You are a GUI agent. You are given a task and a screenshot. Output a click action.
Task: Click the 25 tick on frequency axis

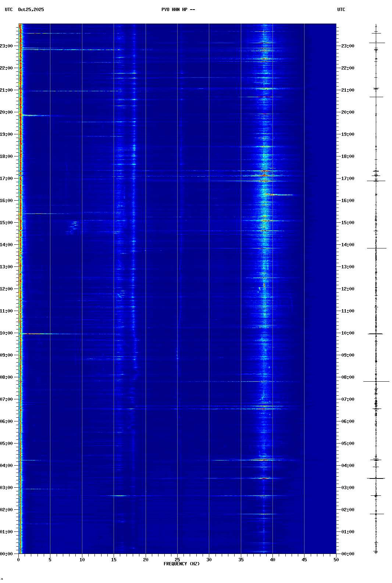pyautogui.click(x=177, y=560)
